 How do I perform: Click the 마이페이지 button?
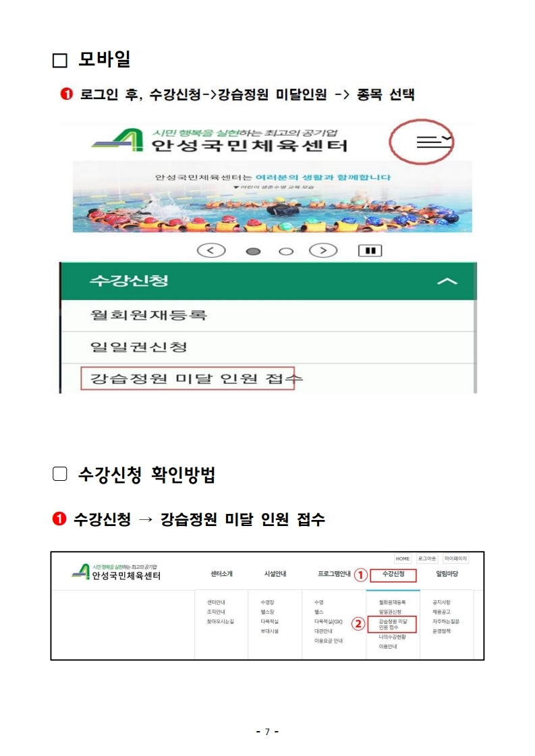click(455, 558)
